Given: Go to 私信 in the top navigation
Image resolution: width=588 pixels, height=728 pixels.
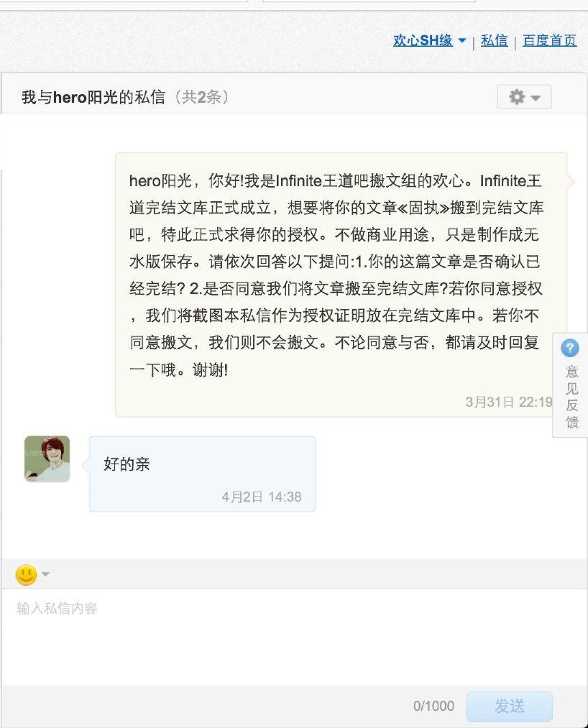Looking at the screenshot, I should [494, 40].
